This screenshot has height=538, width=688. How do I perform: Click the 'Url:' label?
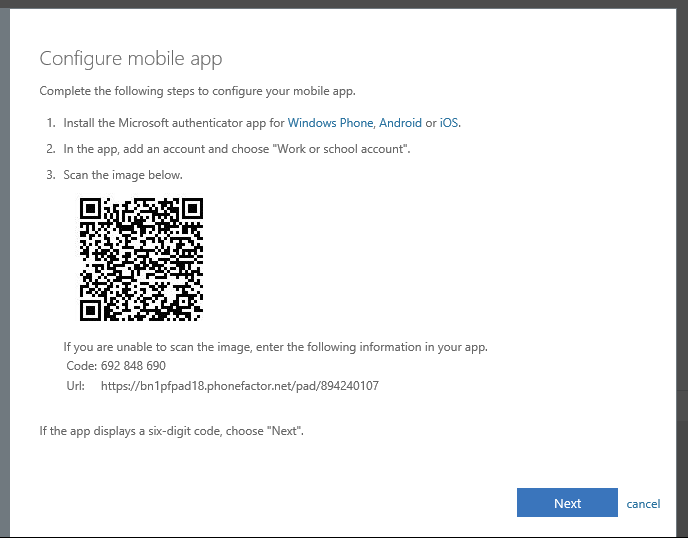[75, 386]
